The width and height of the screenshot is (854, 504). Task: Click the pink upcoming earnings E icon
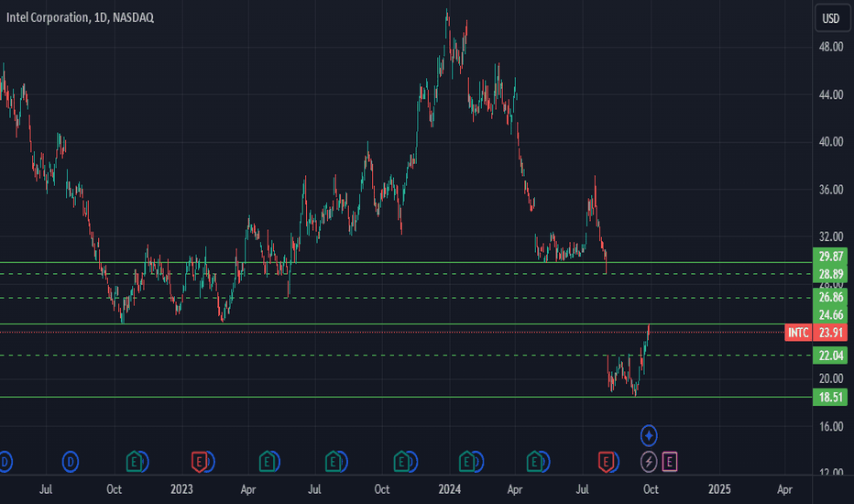tap(670, 462)
